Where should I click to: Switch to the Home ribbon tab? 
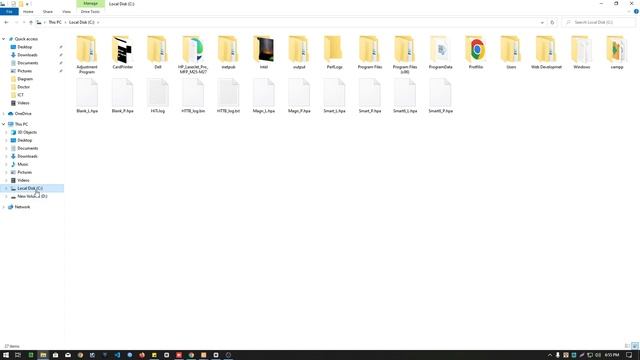pyautogui.click(x=28, y=12)
